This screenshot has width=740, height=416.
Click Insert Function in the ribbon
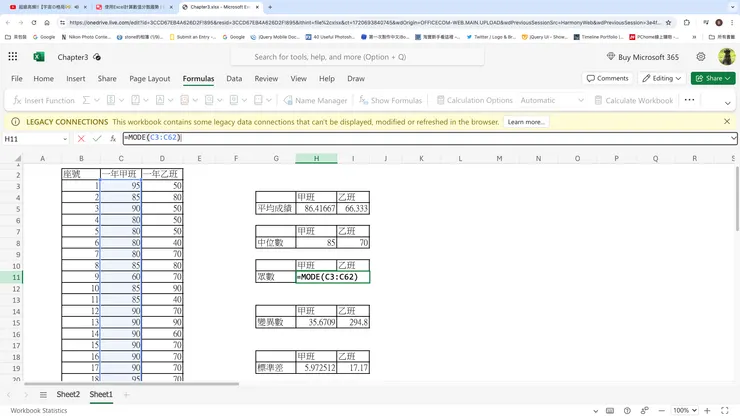(x=44, y=100)
